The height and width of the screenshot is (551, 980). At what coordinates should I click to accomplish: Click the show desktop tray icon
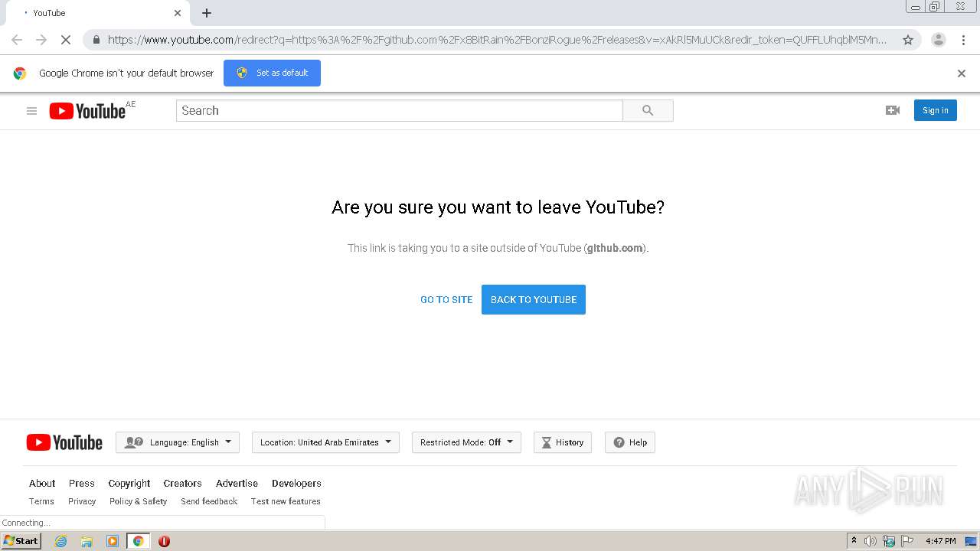coord(971,541)
